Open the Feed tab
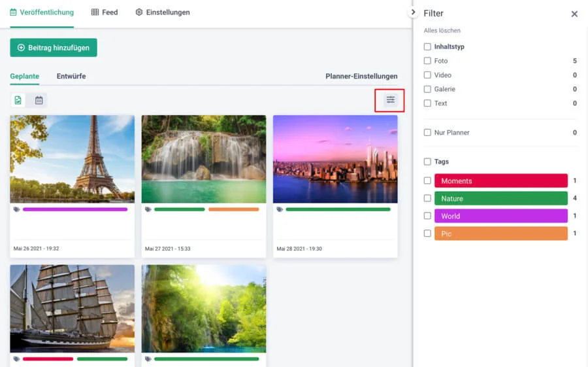 pyautogui.click(x=105, y=12)
